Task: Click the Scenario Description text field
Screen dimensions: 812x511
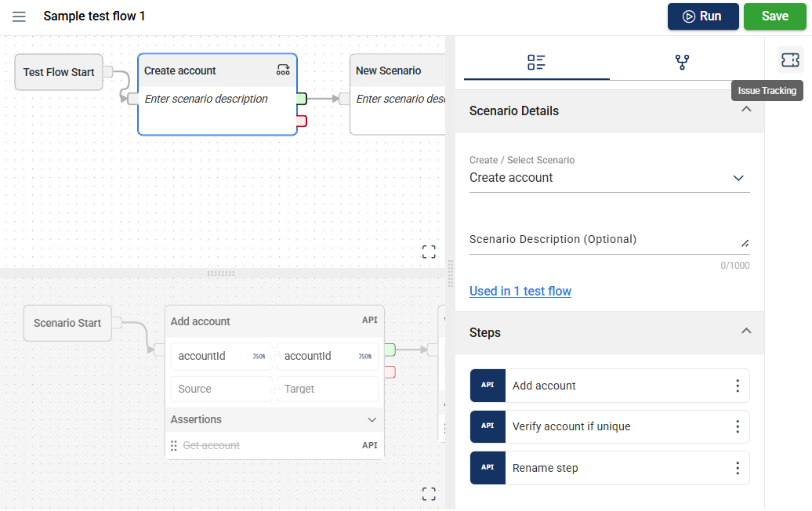Action: click(604, 240)
